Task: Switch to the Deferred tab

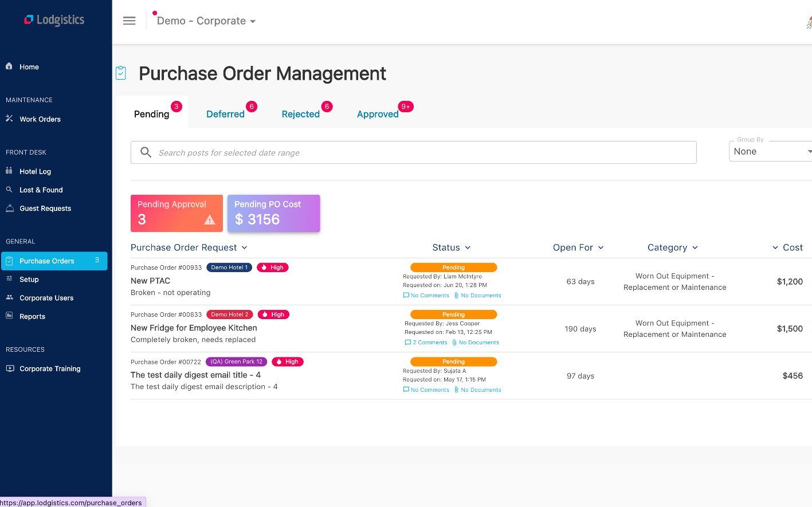Action: point(225,114)
